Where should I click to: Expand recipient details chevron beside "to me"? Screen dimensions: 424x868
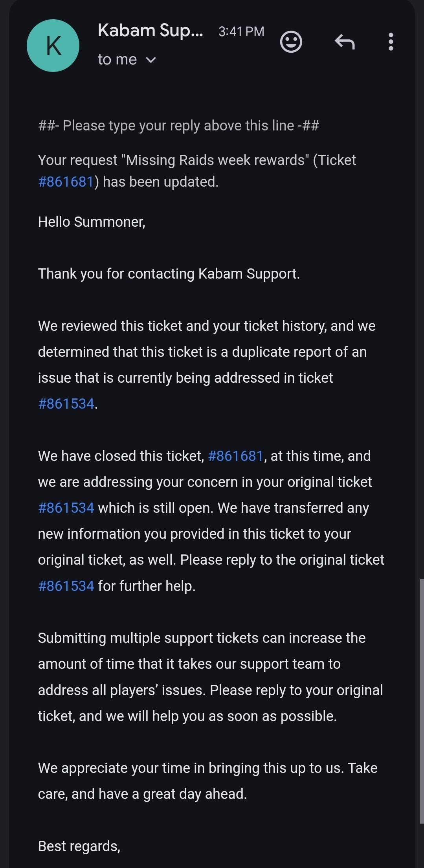[151, 60]
